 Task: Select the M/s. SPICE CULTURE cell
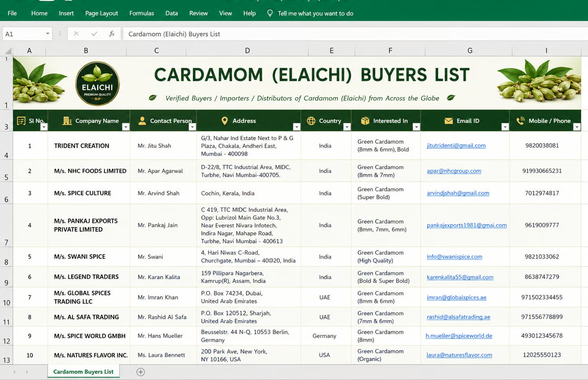pyautogui.click(x=89, y=193)
